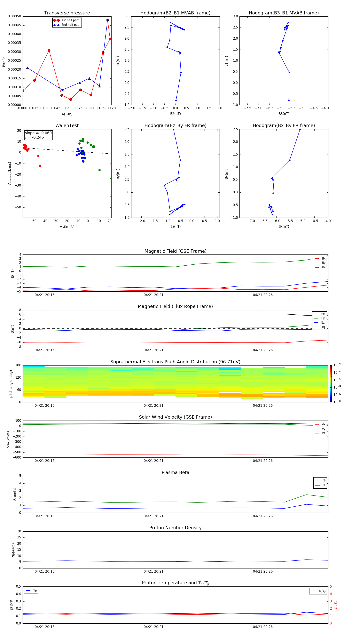
Task: Click the "04/21 20:21" tick under Plasma Beta
Action: pyautogui.click(x=153, y=516)
